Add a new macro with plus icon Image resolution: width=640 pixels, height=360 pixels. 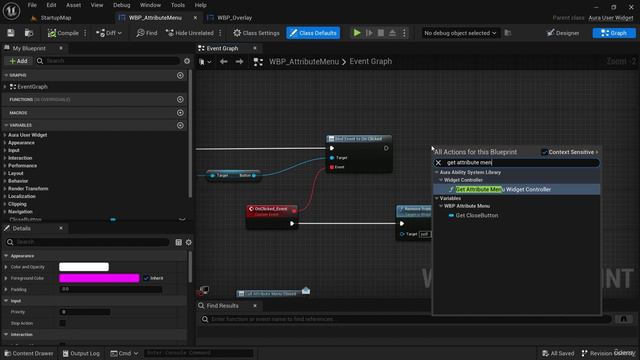click(x=180, y=113)
